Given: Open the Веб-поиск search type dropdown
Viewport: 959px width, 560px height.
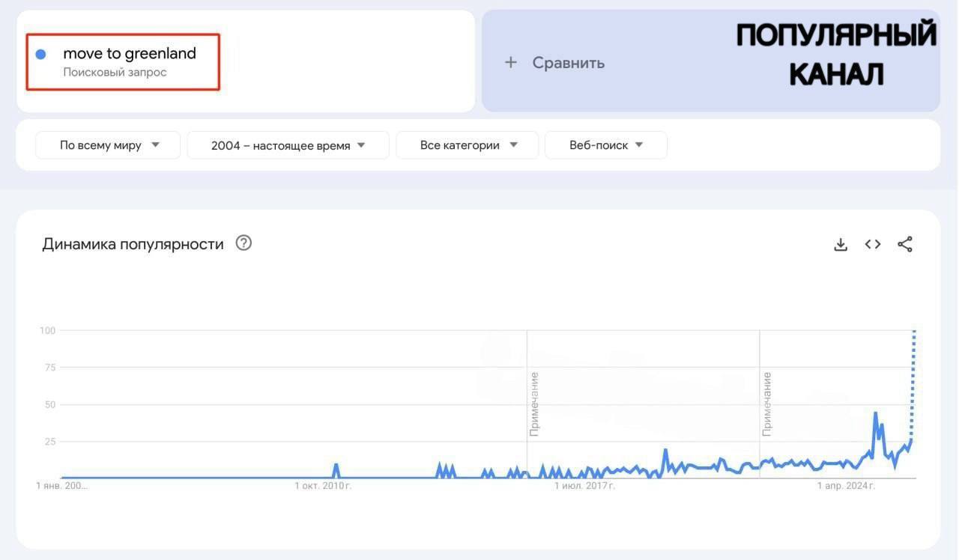Looking at the screenshot, I should click(605, 145).
